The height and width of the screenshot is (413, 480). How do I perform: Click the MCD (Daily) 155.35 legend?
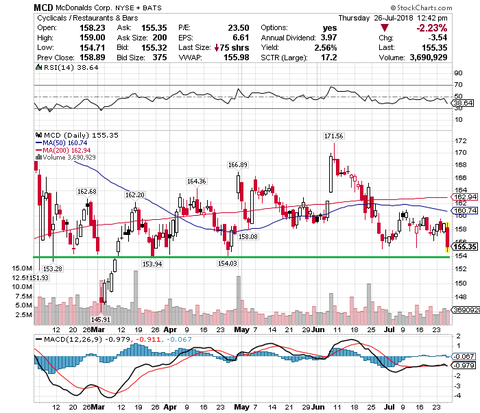(81, 135)
